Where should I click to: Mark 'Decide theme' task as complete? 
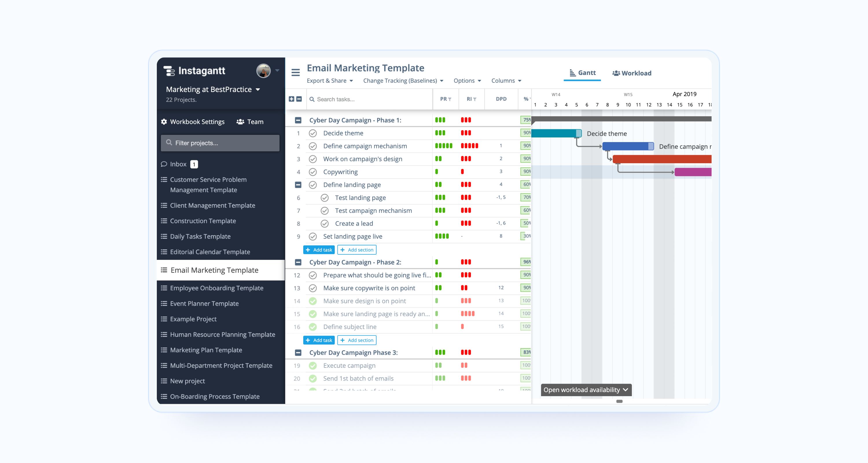click(313, 133)
